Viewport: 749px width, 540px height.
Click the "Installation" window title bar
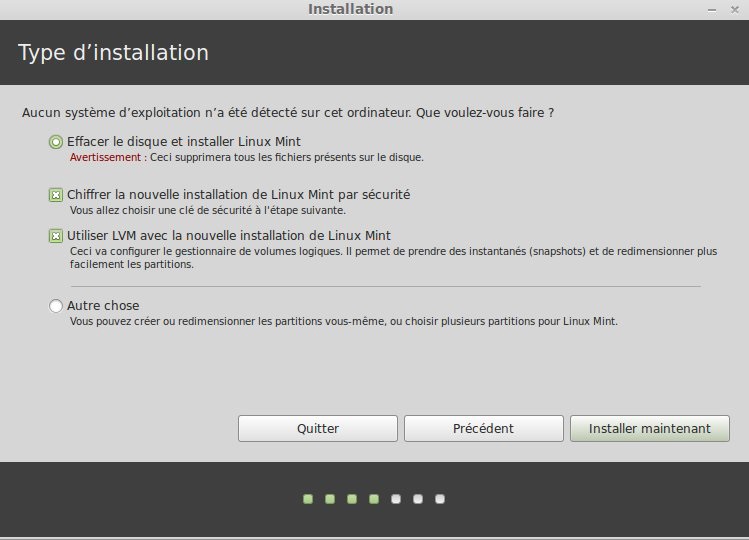point(350,9)
